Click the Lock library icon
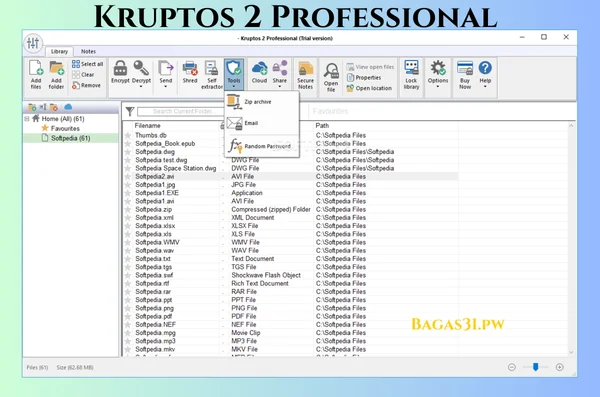 pos(411,68)
